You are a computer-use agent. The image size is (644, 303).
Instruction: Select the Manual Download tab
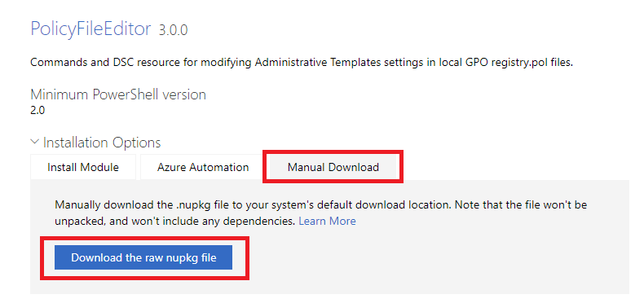[333, 167]
